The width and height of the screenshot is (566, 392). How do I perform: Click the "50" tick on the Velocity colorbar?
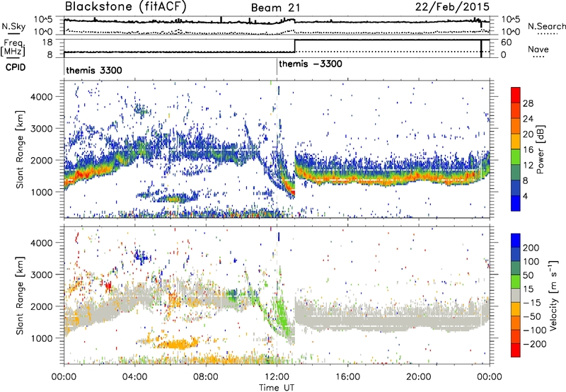[528, 275]
